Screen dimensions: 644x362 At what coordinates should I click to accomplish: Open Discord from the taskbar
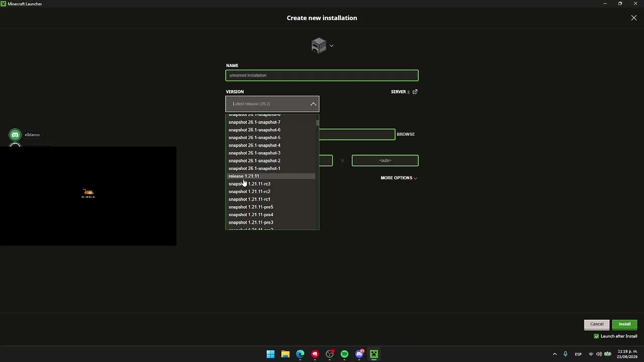pos(359,354)
